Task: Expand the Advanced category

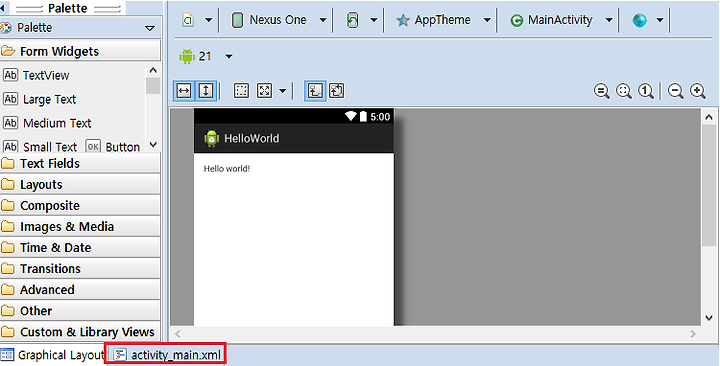Action: (80, 290)
